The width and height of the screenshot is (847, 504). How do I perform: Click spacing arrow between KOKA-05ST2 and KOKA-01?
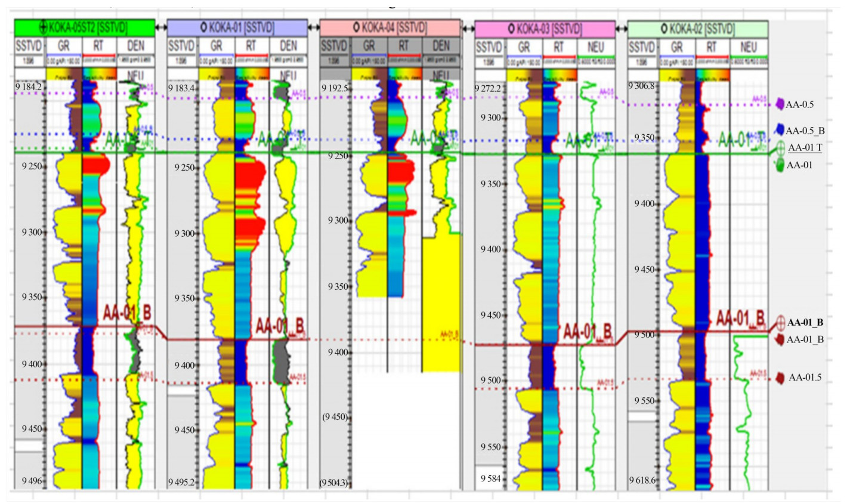point(160,27)
